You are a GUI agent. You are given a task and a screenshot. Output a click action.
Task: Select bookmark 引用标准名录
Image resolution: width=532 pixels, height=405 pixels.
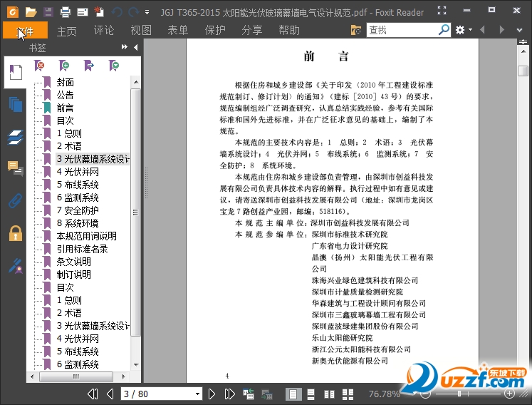(x=82, y=249)
